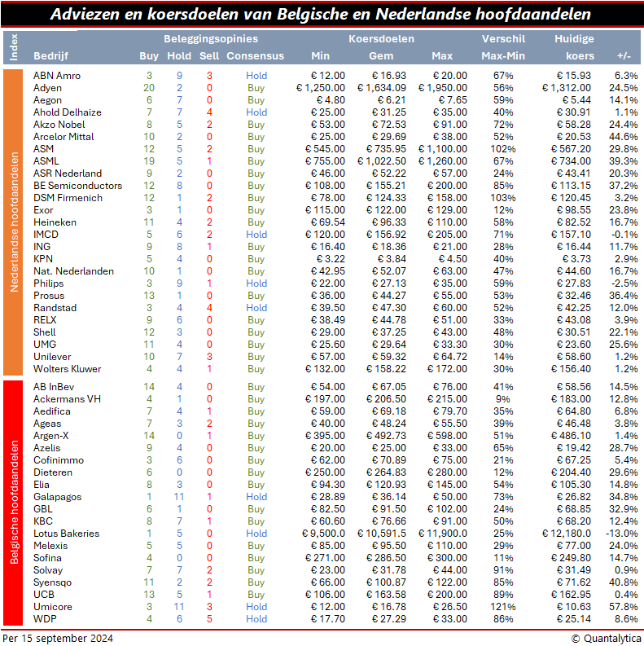Click ASML average target € 1,022.50

[382, 161]
